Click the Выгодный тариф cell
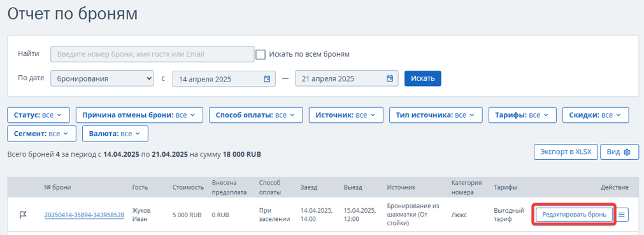Image resolution: width=644 pixels, height=235 pixels. (x=509, y=215)
